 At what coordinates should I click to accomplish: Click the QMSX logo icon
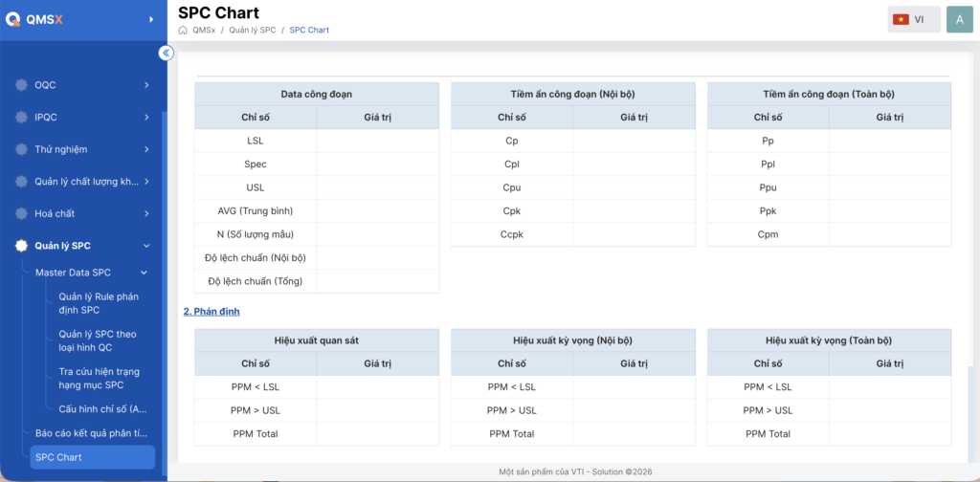click(x=13, y=19)
